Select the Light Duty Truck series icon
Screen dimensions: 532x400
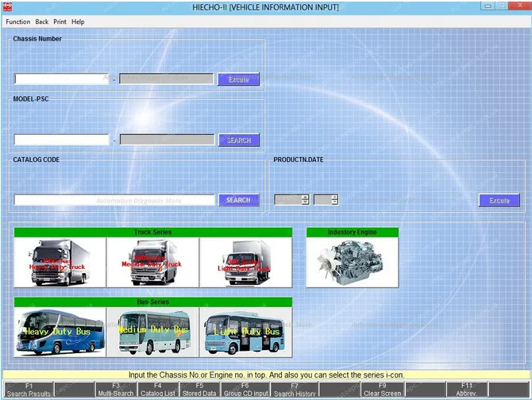tap(246, 263)
